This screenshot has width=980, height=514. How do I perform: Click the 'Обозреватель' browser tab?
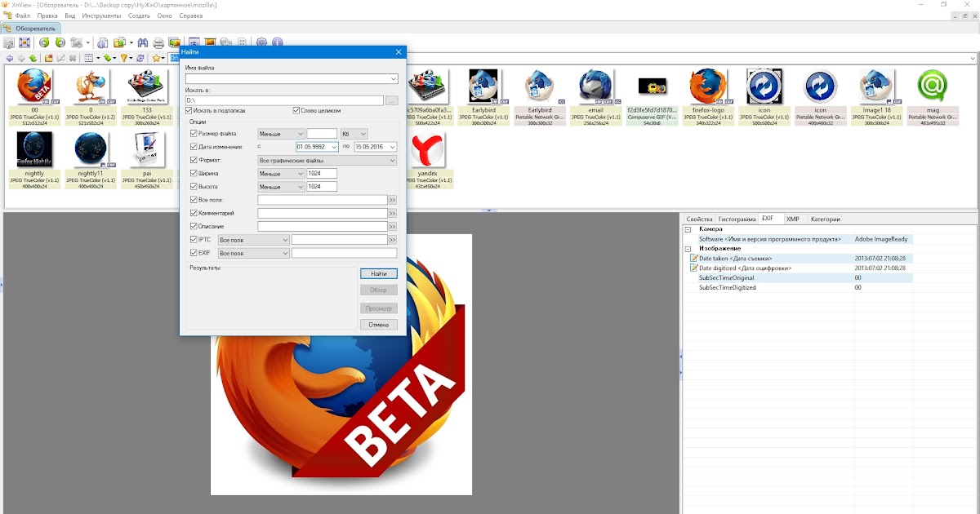[29, 29]
